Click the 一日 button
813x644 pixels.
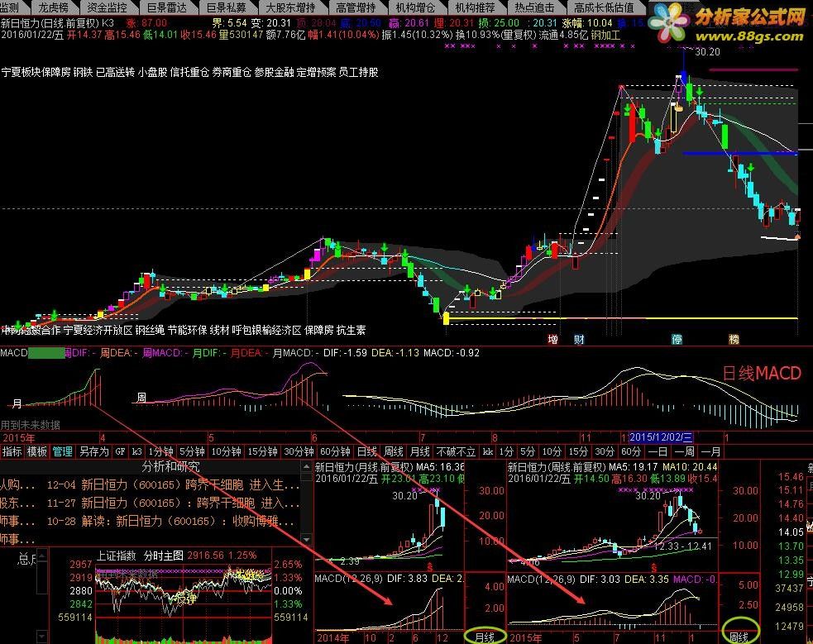pos(658,451)
